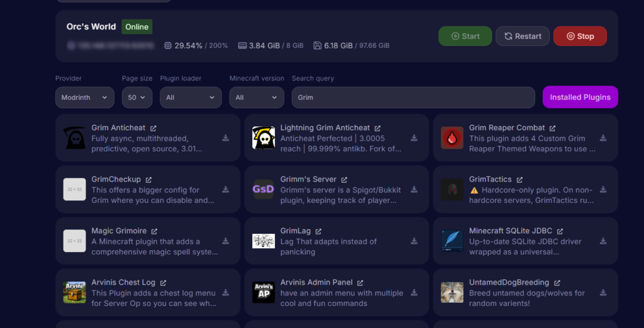
Task: Click the 6.18 GiB disk value
Action: click(x=338, y=46)
